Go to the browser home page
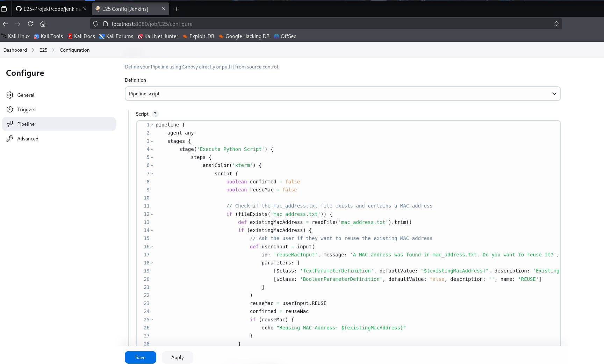This screenshot has height=364, width=604. click(x=43, y=24)
